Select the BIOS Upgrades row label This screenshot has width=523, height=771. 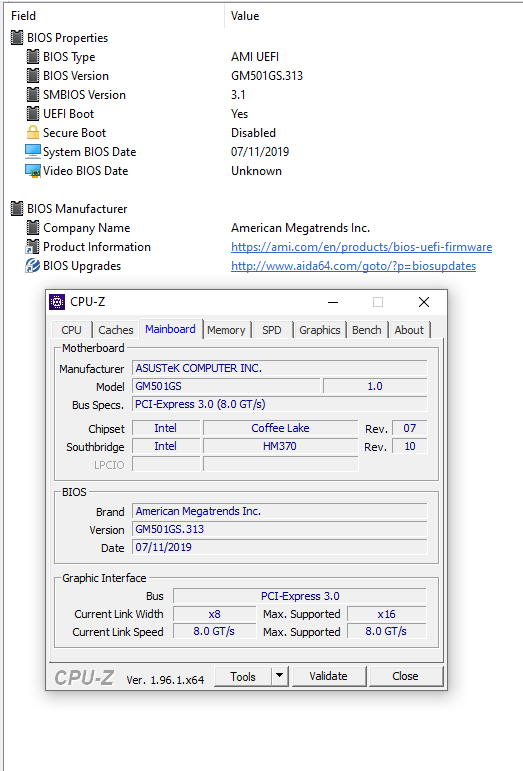[82, 266]
